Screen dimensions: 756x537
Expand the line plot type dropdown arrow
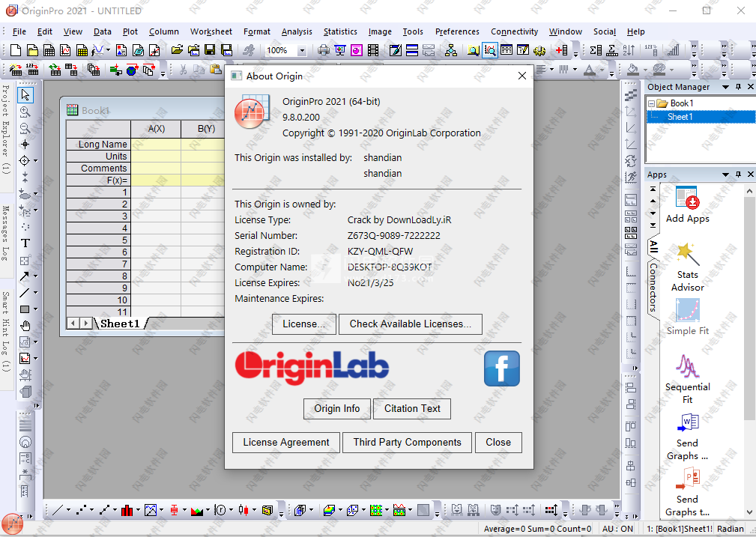coord(68,509)
